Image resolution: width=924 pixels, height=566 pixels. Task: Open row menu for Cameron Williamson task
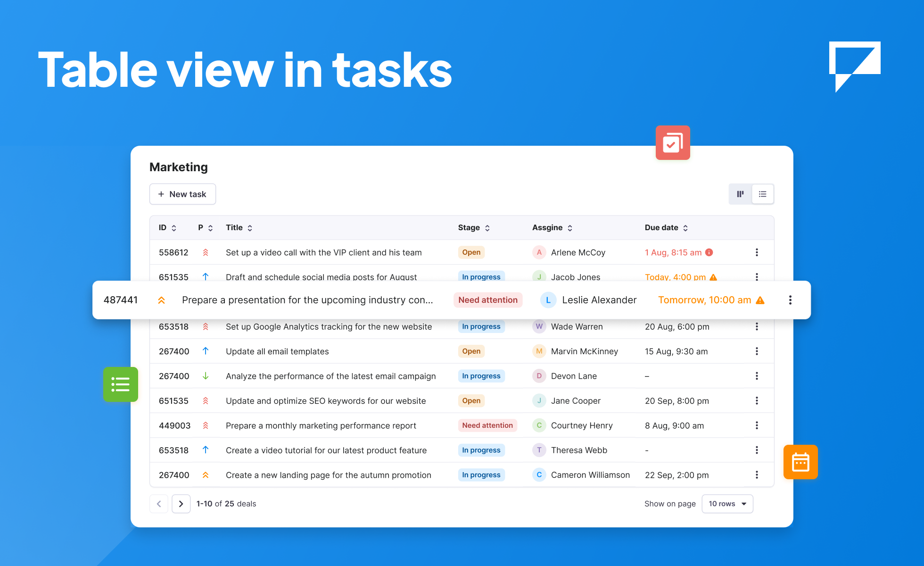(757, 475)
